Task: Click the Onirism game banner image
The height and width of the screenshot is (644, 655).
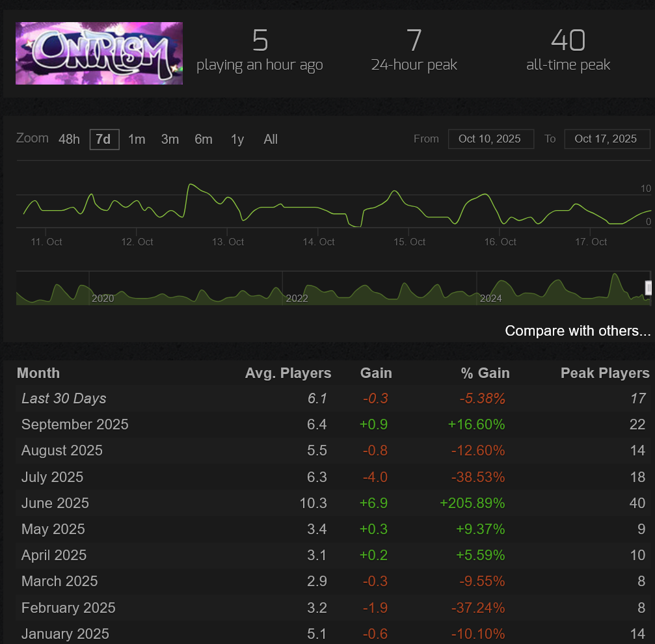Action: coord(99,53)
